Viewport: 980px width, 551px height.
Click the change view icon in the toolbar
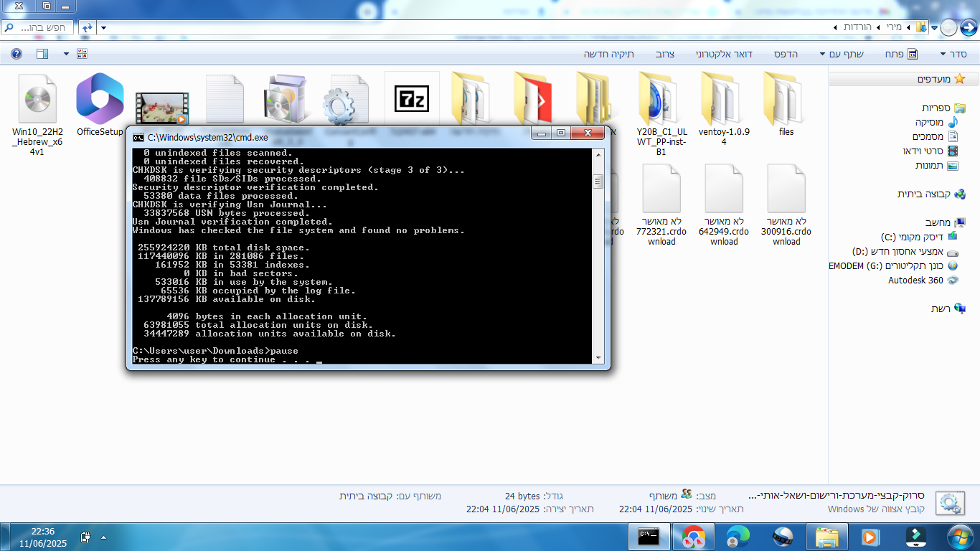pyautogui.click(x=82, y=54)
